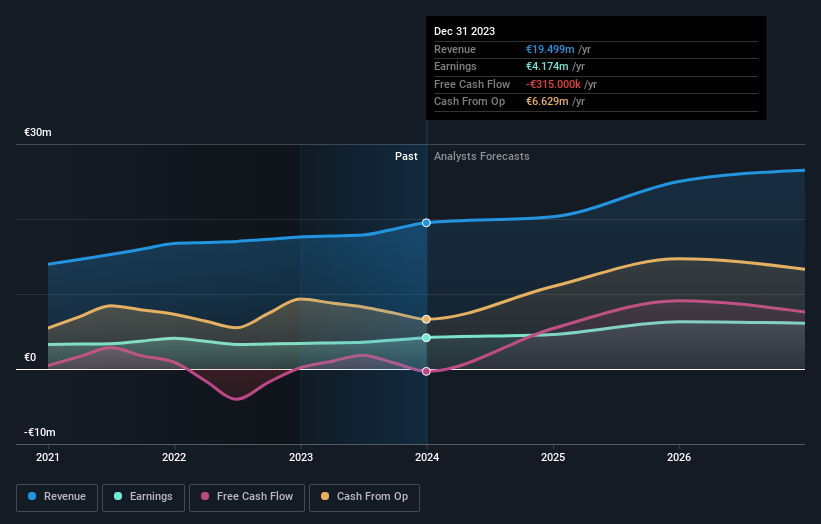The height and width of the screenshot is (524, 821).
Task: Click the teal Earnings legend dot
Action: click(118, 496)
